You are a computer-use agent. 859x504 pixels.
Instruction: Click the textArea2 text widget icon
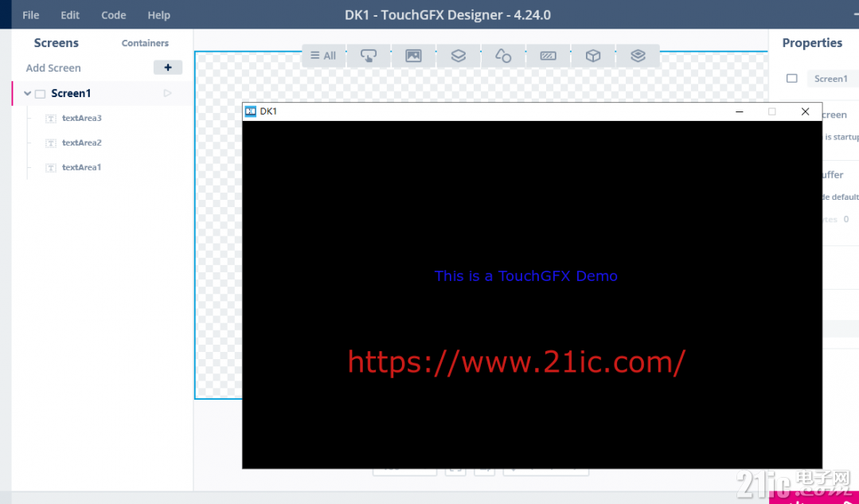tap(51, 143)
